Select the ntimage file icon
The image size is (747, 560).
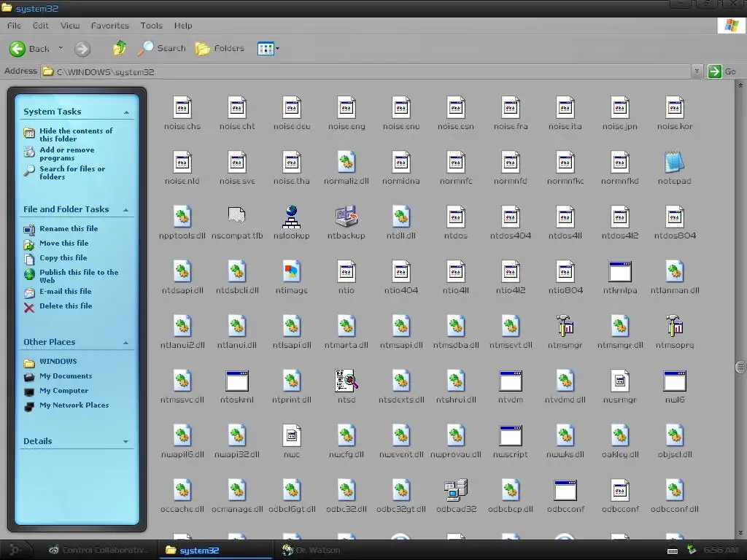tap(291, 272)
